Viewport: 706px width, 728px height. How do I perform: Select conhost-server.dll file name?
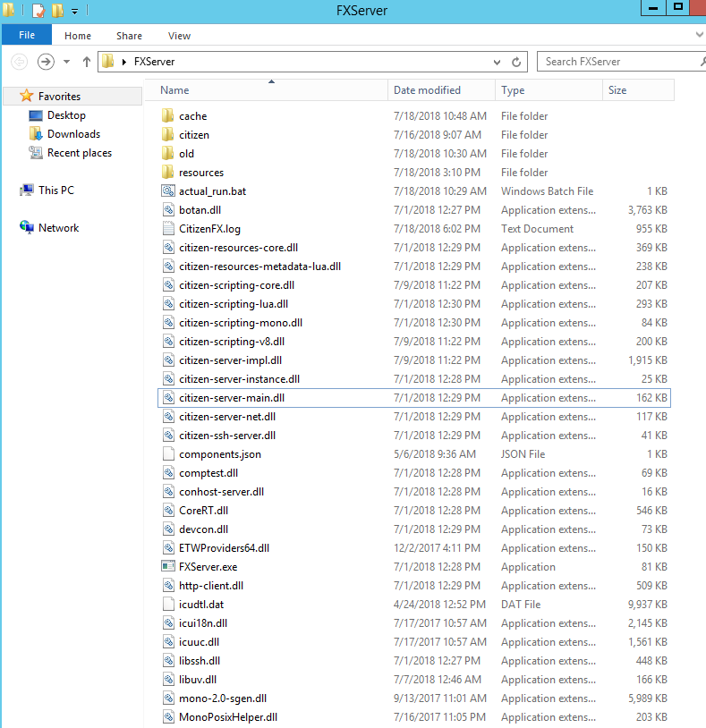click(222, 492)
